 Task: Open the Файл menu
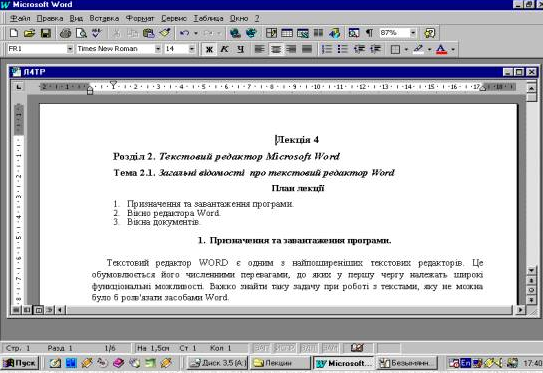point(20,18)
